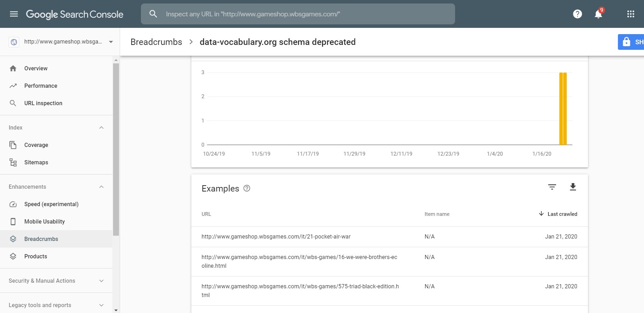Go to the Performance report
This screenshot has height=313, width=644.
tap(41, 86)
